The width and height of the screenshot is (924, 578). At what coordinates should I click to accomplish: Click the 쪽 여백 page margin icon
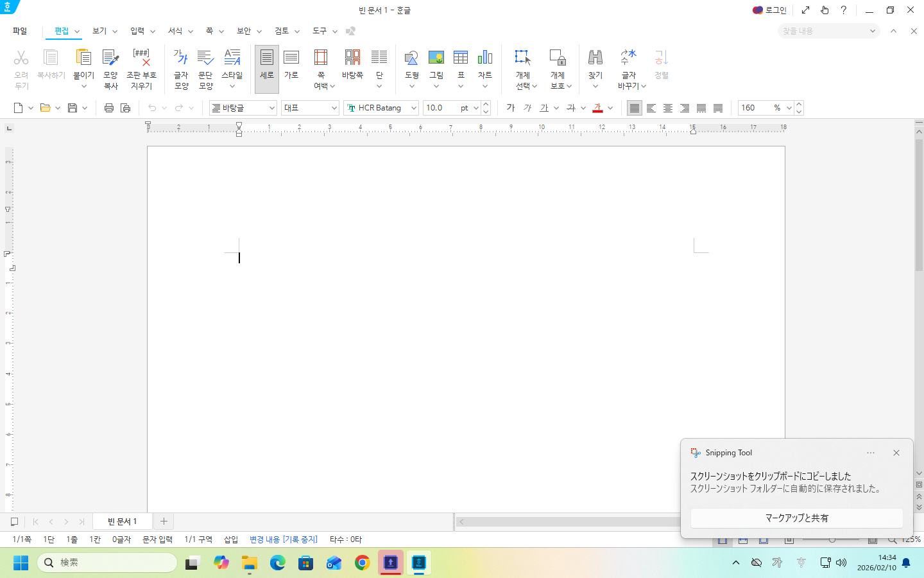tap(321, 58)
